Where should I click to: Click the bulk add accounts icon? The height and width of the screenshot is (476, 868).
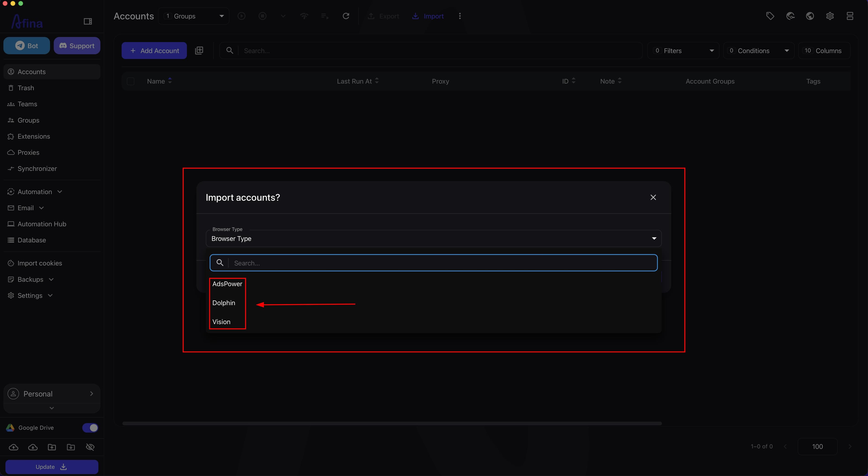pyautogui.click(x=199, y=51)
